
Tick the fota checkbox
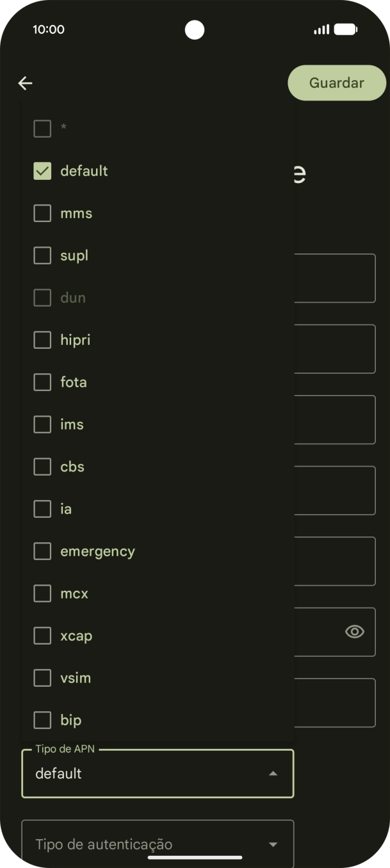[x=42, y=382]
